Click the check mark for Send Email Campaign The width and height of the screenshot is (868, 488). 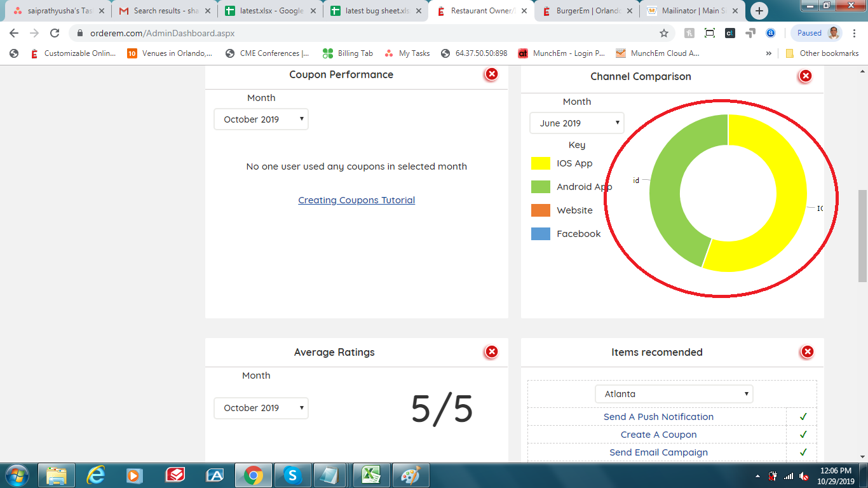pyautogui.click(x=803, y=452)
